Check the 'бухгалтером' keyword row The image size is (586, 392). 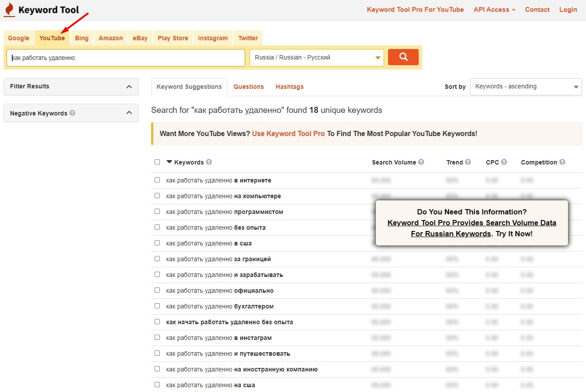[157, 306]
